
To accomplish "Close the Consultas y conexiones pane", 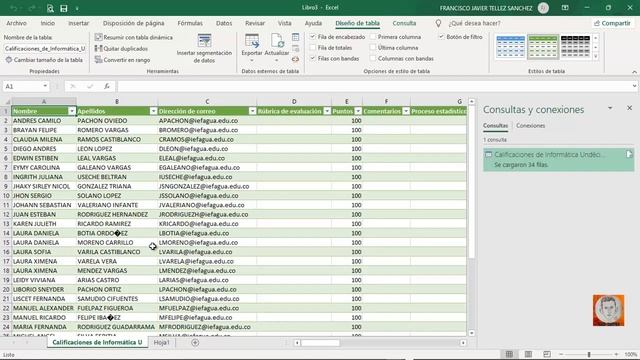I will click(629, 108).
